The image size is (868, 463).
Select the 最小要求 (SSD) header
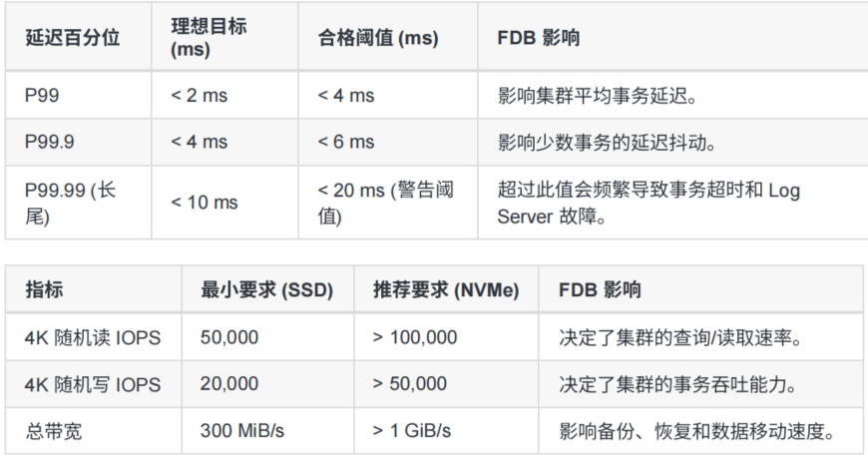[x=266, y=289]
